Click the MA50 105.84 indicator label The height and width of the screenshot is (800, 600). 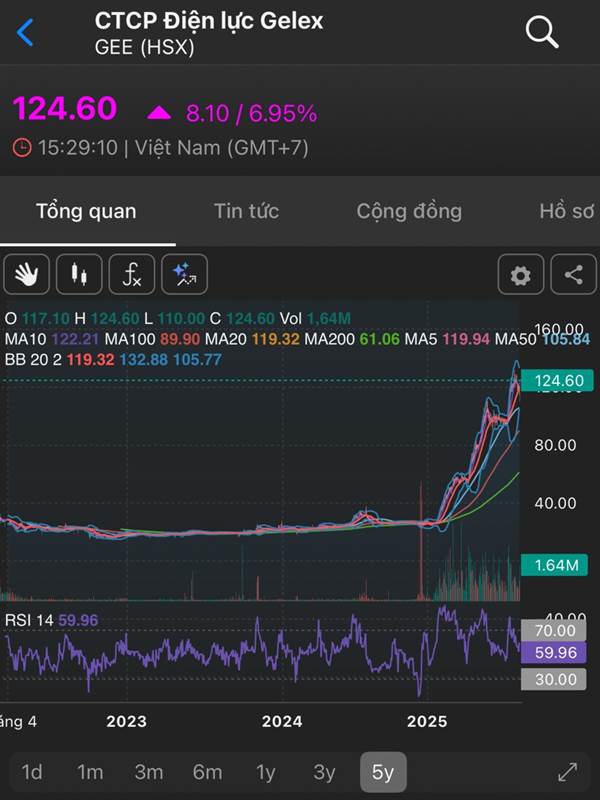click(542, 339)
